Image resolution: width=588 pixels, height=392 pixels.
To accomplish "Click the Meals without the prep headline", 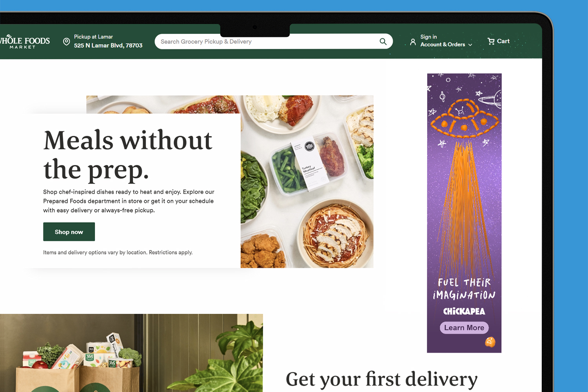I will (x=128, y=155).
